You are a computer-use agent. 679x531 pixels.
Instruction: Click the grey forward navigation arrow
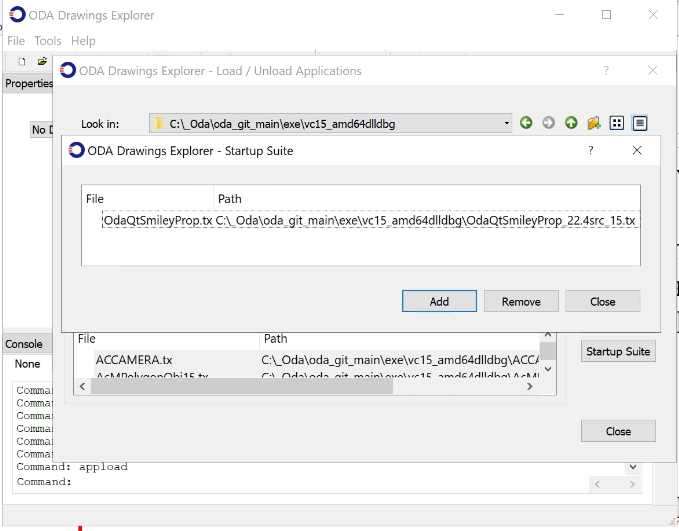(549, 123)
